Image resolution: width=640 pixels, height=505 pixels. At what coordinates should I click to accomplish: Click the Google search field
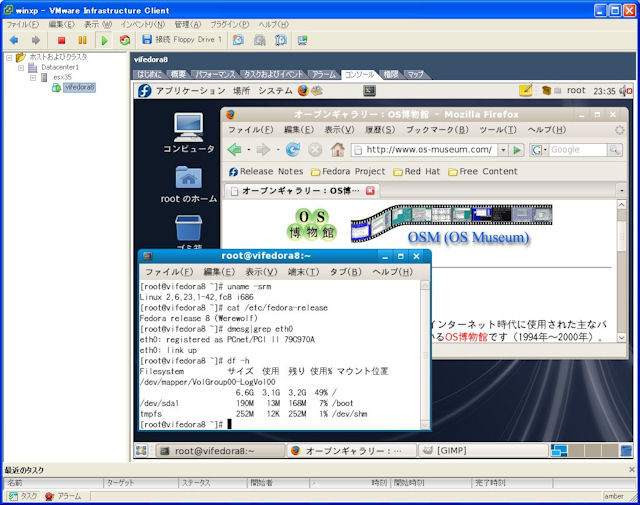coord(578,150)
